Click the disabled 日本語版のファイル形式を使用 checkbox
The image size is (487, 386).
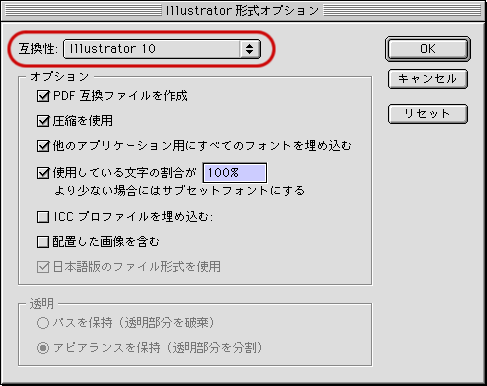(x=43, y=267)
